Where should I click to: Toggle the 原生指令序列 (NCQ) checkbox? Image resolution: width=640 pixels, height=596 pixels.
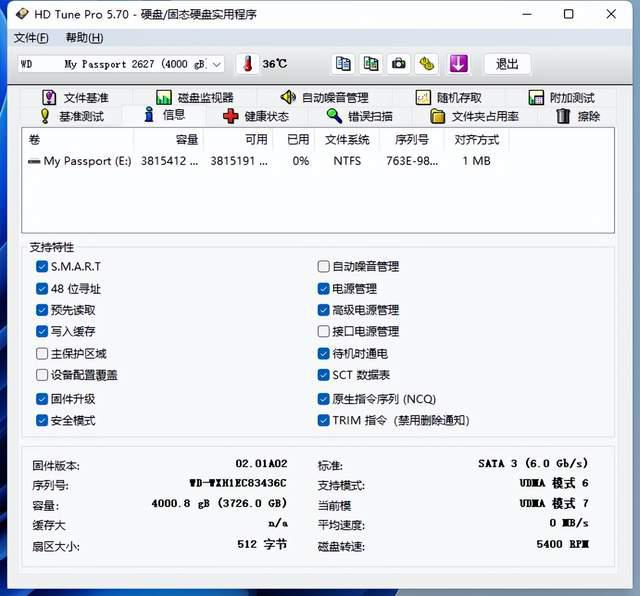click(323, 399)
